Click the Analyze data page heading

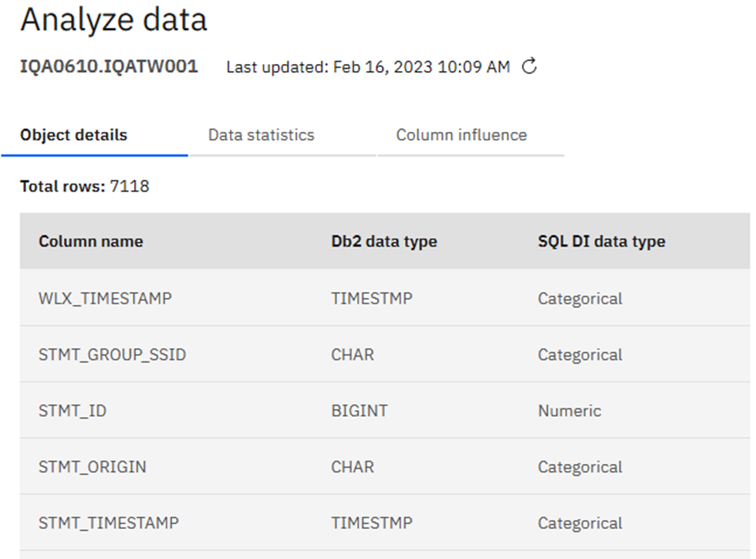pos(113,20)
